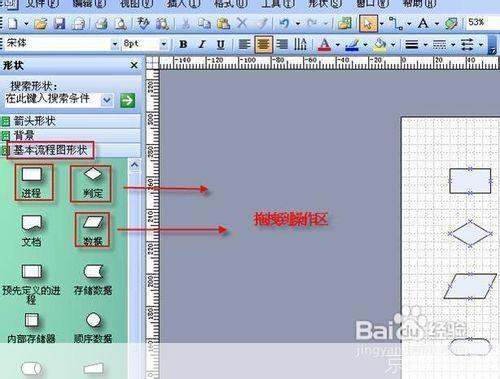Open the 背景 stencil

coord(71,135)
